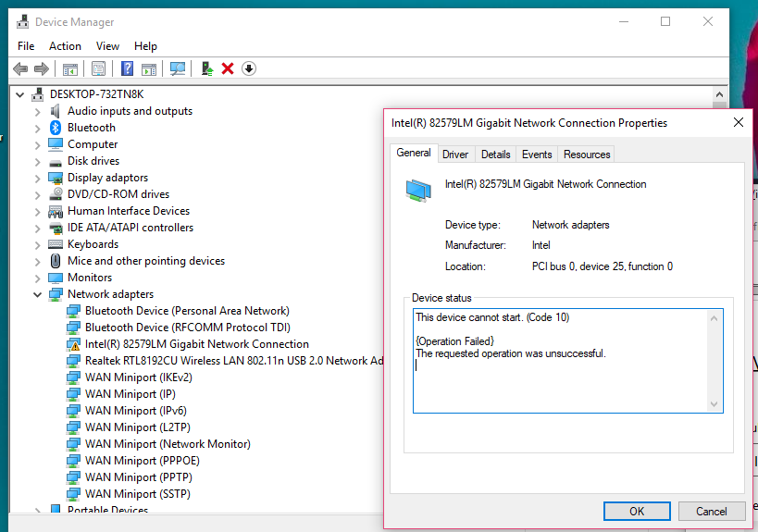Click the Mice and other pointing devices icon

click(x=56, y=261)
